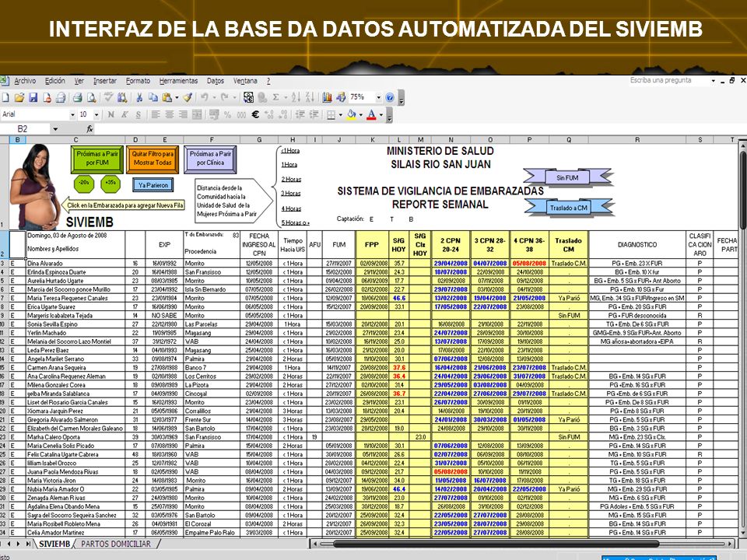Screen dimensions: 747x560
Task: Apply the thousands separator (000) style
Action: coord(241,115)
